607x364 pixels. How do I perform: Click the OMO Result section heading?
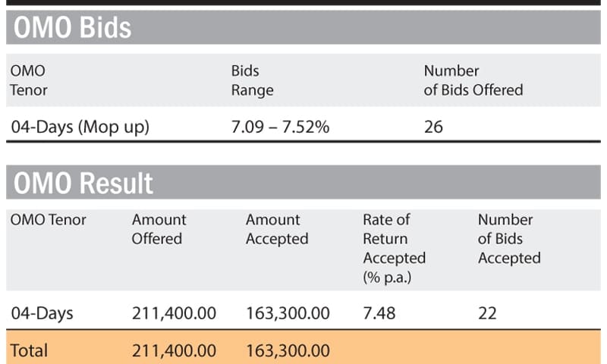pos(83,183)
